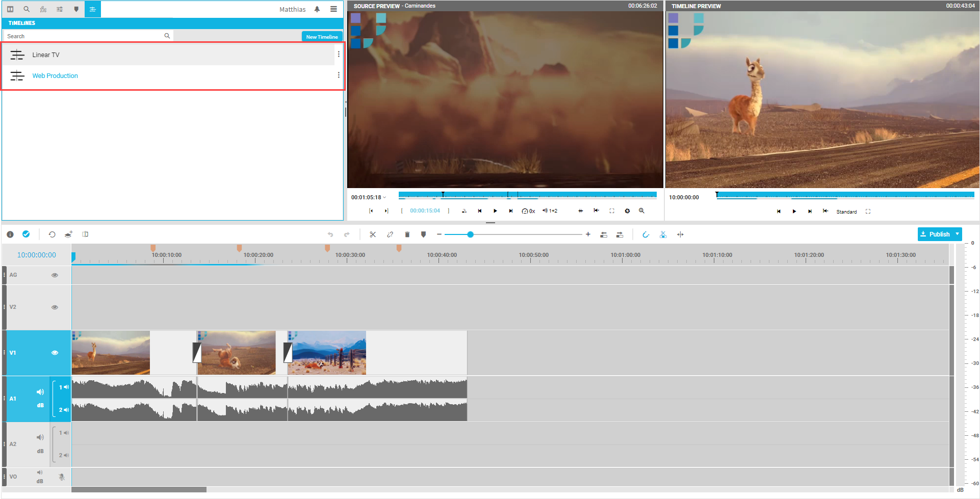Click the delete trash icon in timeline toolbar

(x=407, y=234)
